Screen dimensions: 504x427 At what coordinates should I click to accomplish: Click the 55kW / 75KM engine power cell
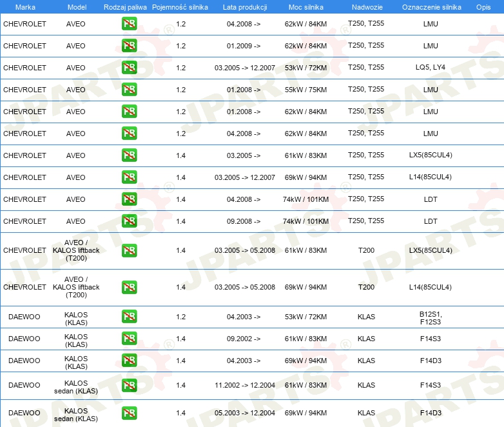305,90
